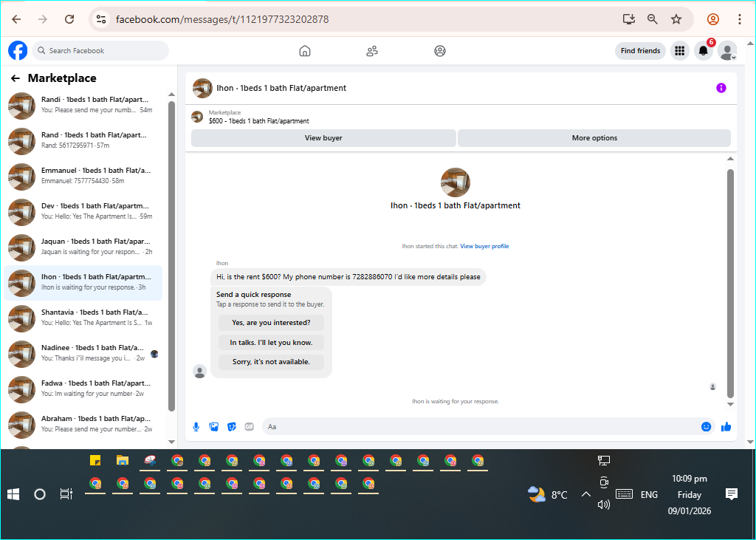Click the More options button
The image size is (756, 540).
point(594,138)
